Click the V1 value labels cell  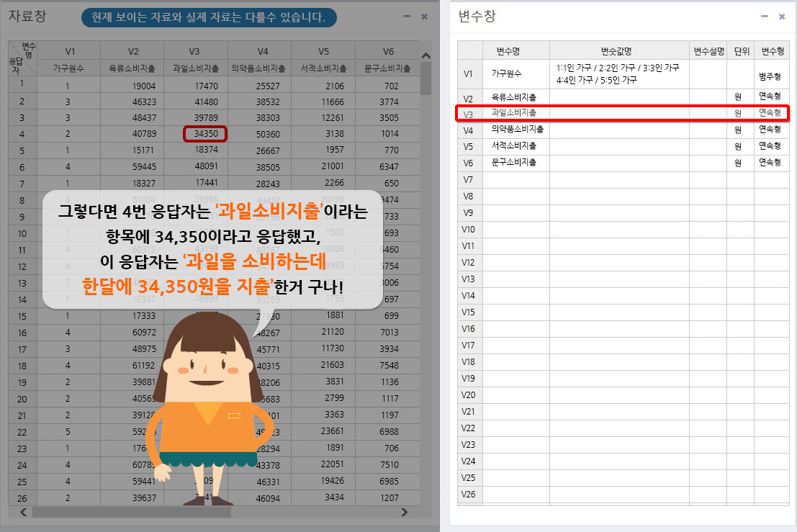pos(618,73)
